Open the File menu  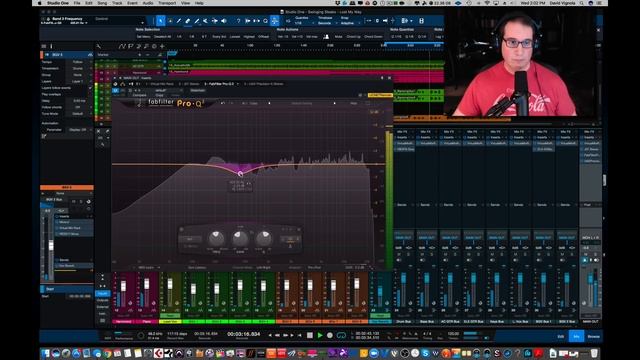pyautogui.click(x=77, y=3)
